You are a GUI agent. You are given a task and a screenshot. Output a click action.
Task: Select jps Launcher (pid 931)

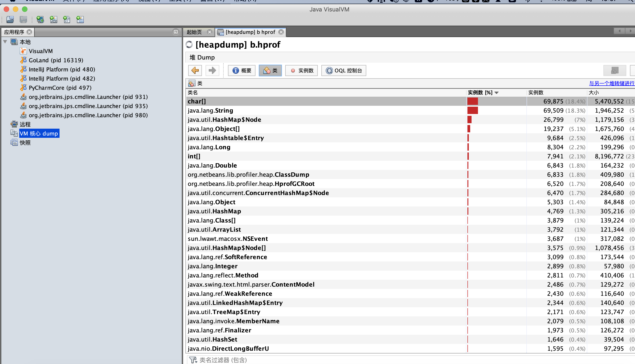(88, 97)
